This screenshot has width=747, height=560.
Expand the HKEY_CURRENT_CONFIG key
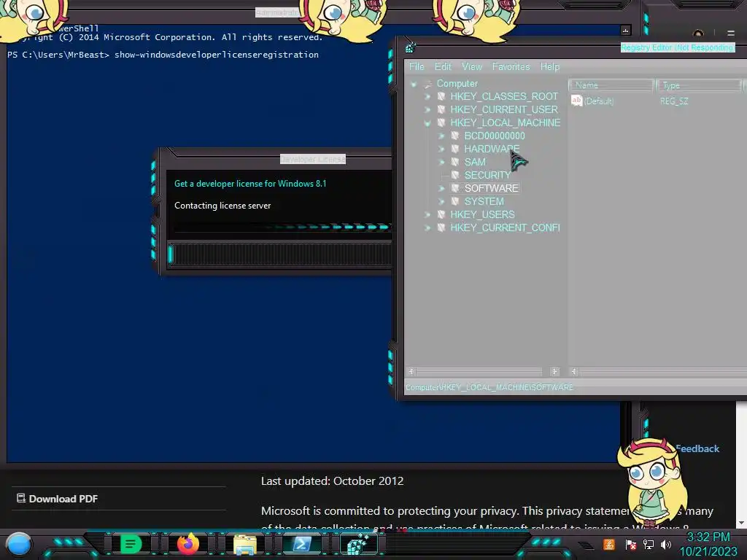[x=427, y=227]
